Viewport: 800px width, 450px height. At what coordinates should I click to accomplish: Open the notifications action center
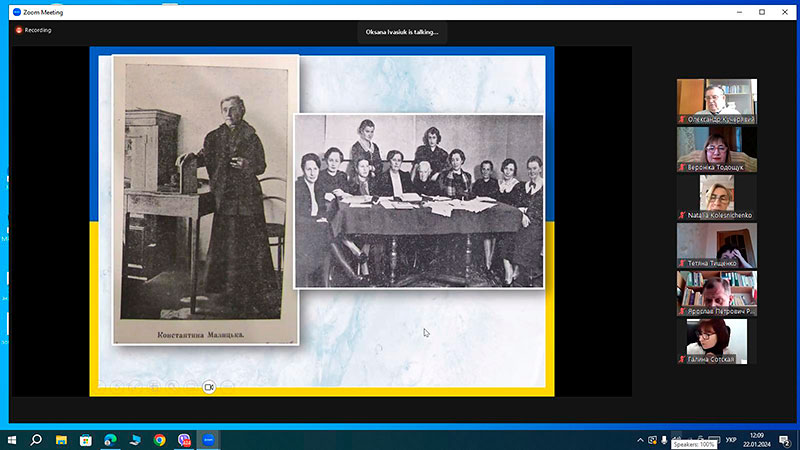tap(785, 440)
